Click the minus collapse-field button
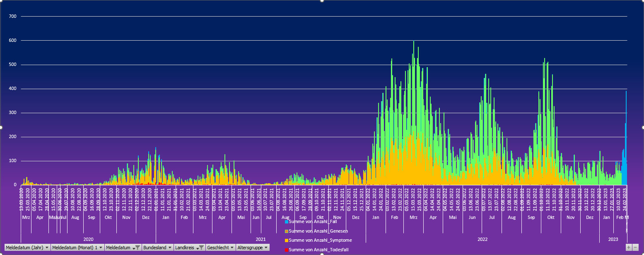644x255 pixels. [636, 247]
